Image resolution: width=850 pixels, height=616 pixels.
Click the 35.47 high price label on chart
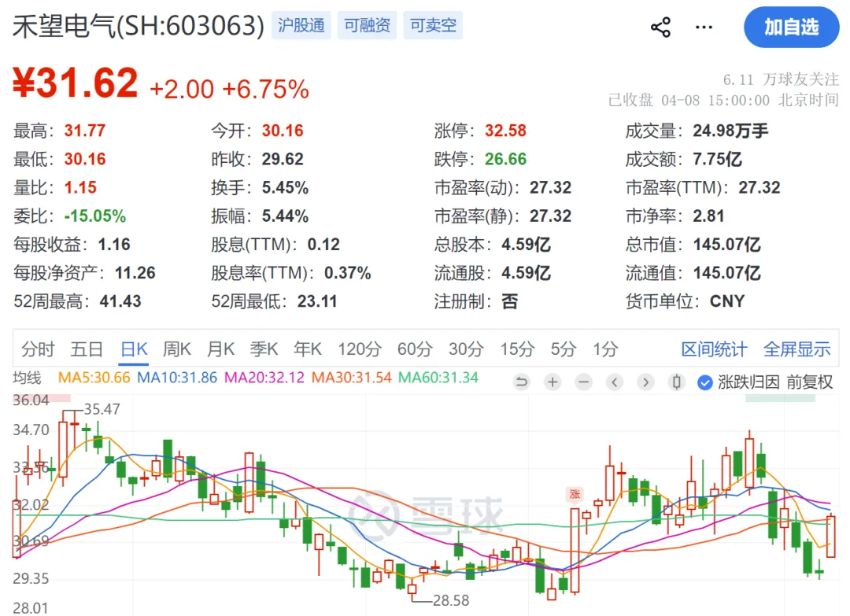pos(102,409)
